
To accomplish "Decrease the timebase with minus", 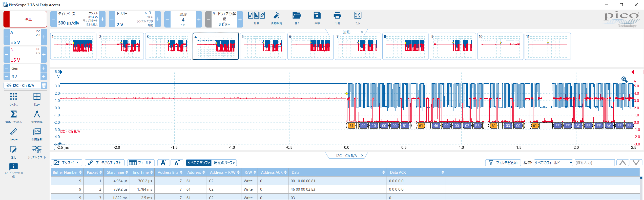I will (x=53, y=19).
